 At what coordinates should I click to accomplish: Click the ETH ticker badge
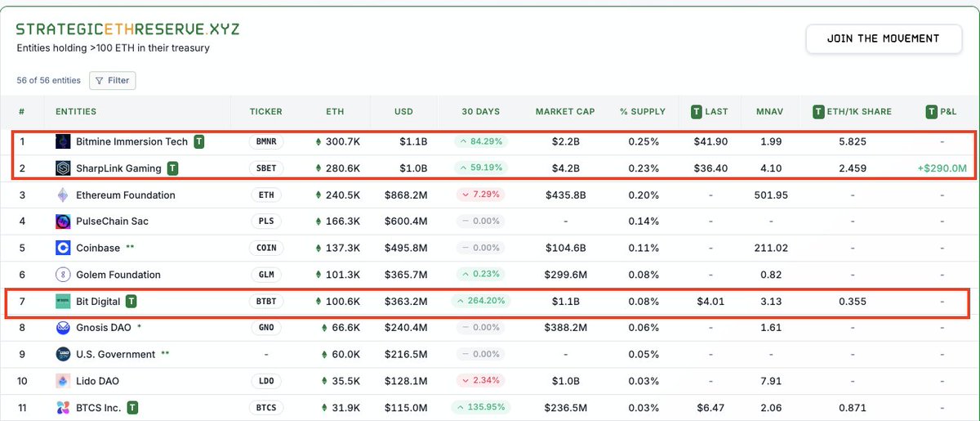[265, 195]
